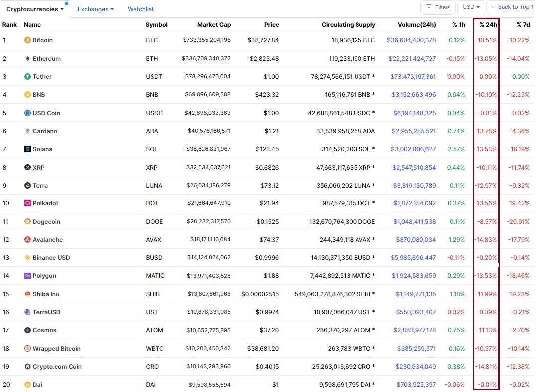The image size is (536, 392).
Task: Switch to the Watchlist tab
Action: tap(141, 9)
